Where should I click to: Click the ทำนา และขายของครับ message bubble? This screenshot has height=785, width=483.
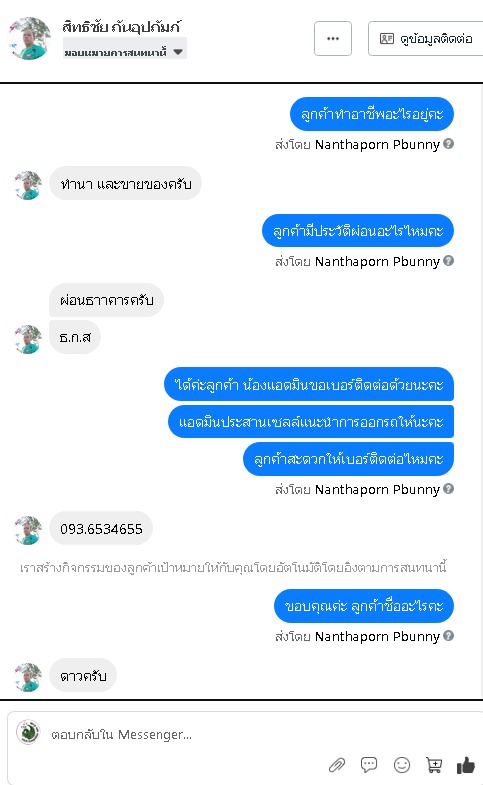point(126,184)
